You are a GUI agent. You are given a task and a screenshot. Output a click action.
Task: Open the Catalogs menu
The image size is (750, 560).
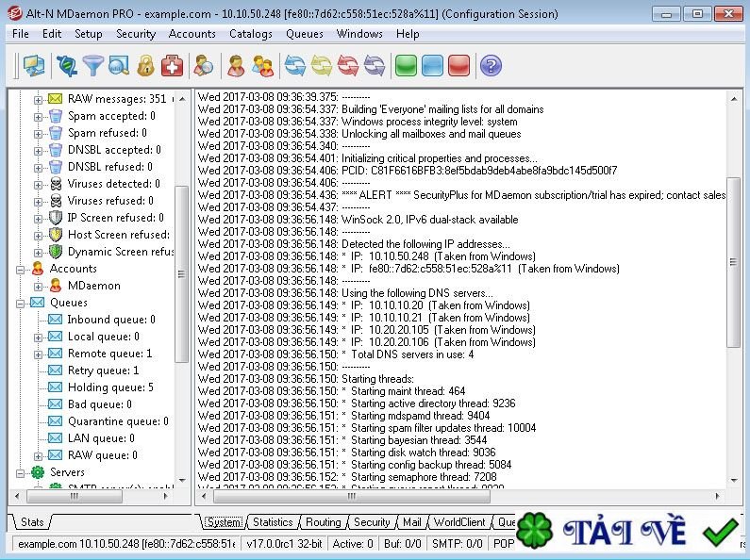(x=251, y=34)
